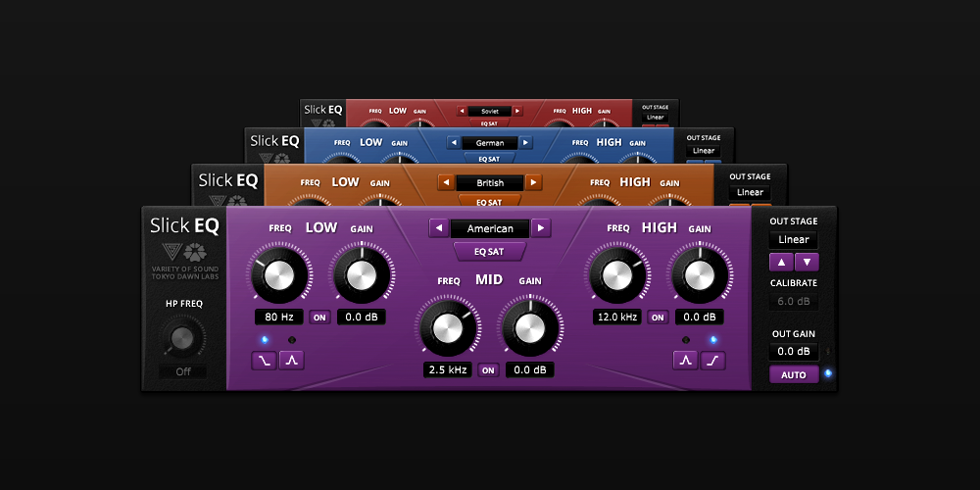Click out stage down arrow in purple EQ

807,262
